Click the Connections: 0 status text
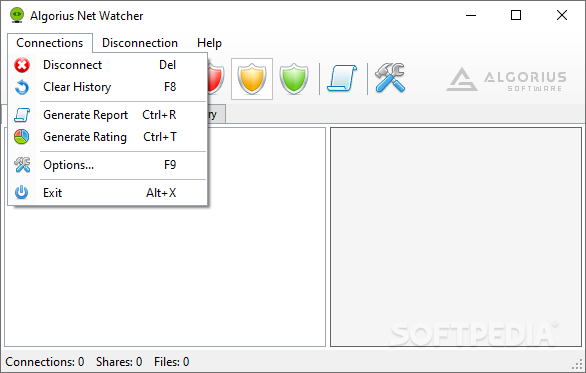 pyautogui.click(x=44, y=362)
